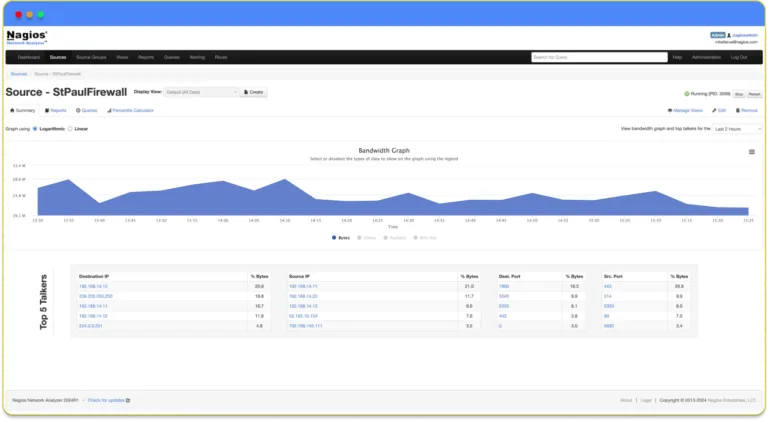Select the Linear graph radio button
The width and height of the screenshot is (768, 421).
tap(69, 129)
